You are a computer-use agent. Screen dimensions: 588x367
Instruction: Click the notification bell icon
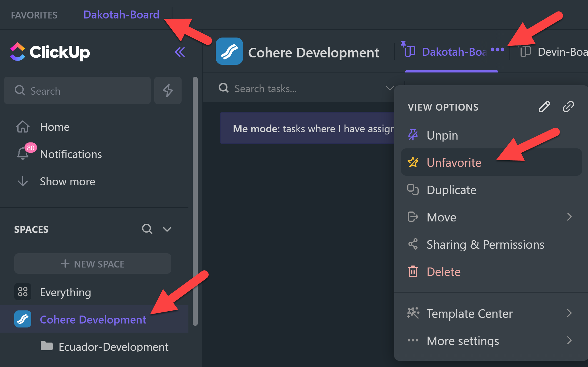pyautogui.click(x=23, y=154)
